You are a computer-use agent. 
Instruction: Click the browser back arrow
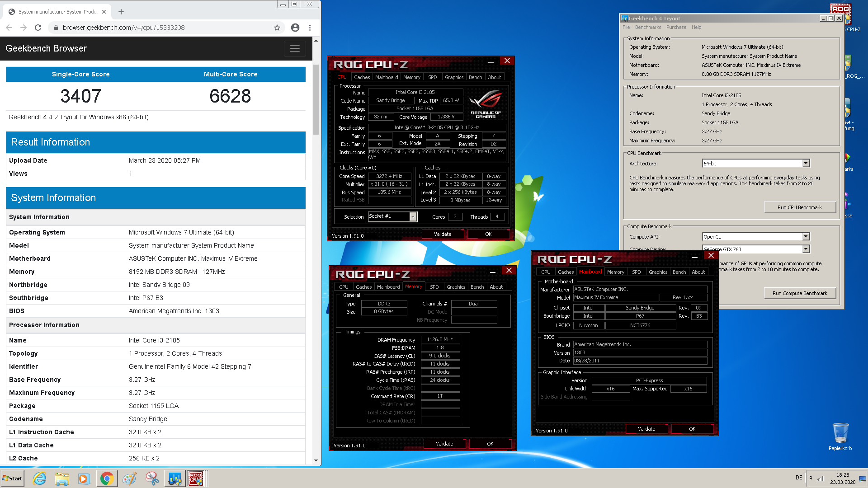pos(9,28)
